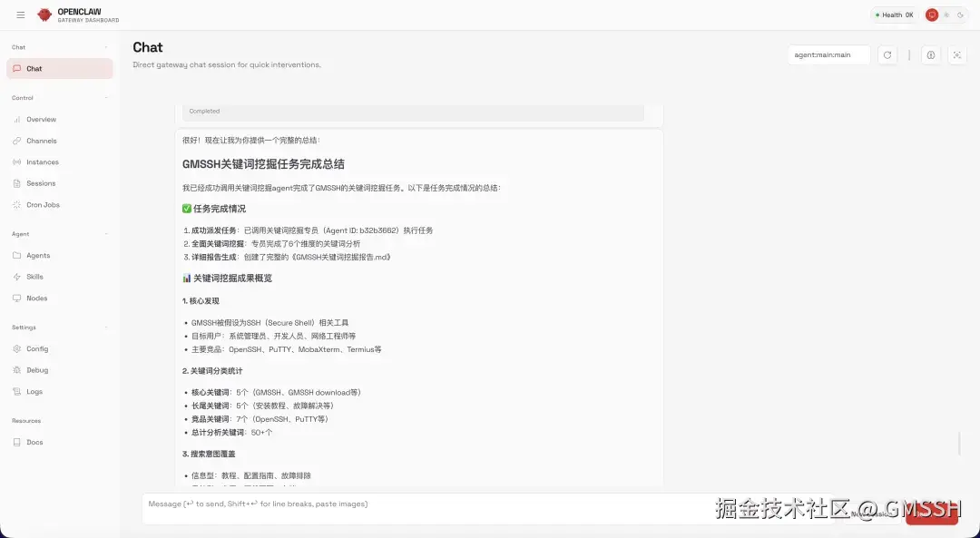Click the '2. 关键词分类统计' heading
Image resolution: width=980 pixels, height=538 pixels.
[x=211, y=371]
